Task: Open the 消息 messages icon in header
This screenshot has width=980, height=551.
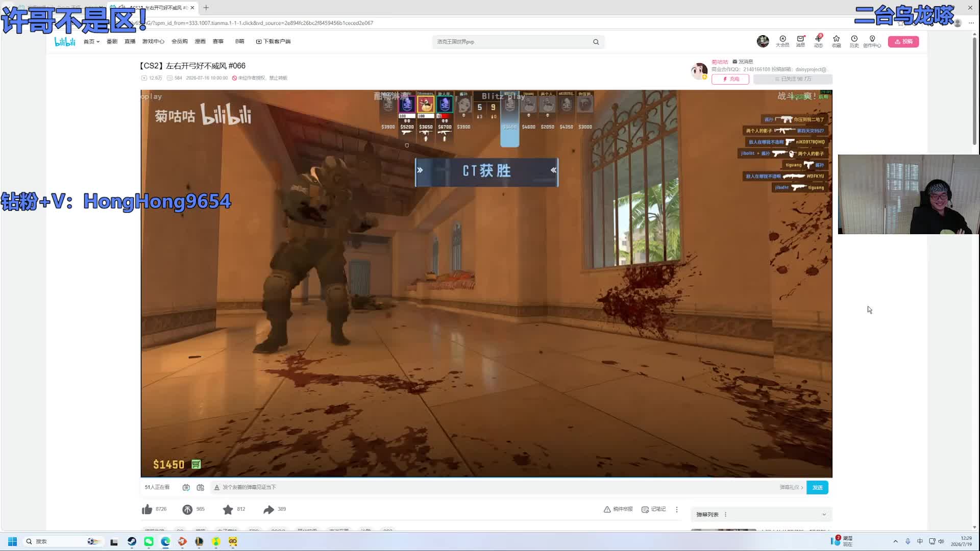Action: tap(800, 41)
